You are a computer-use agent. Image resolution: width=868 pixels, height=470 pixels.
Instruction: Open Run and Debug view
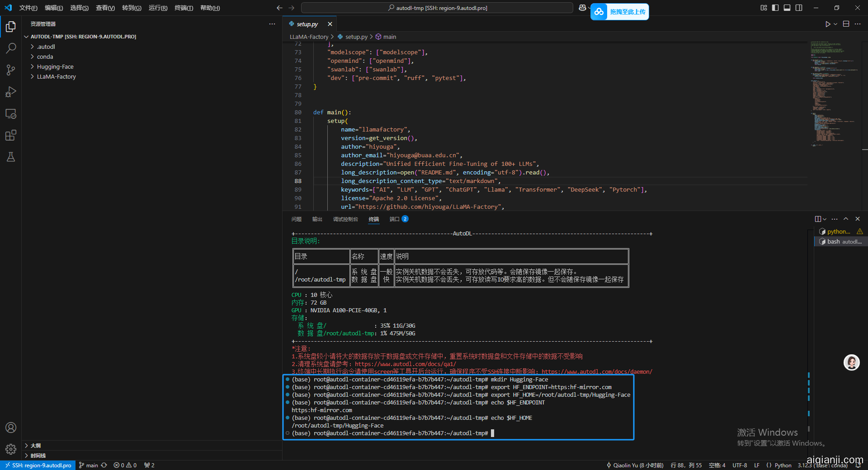pos(11,92)
